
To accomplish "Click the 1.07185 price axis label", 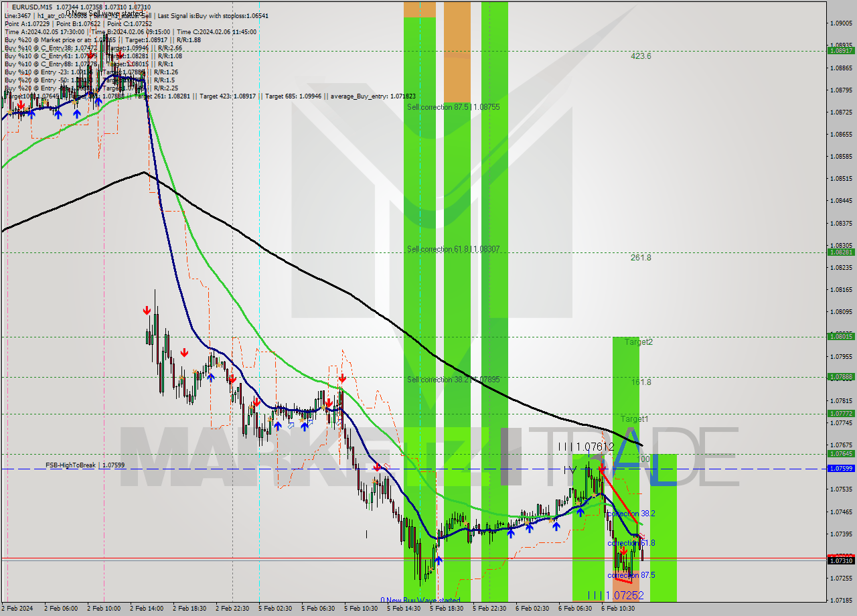I will click(x=842, y=600).
